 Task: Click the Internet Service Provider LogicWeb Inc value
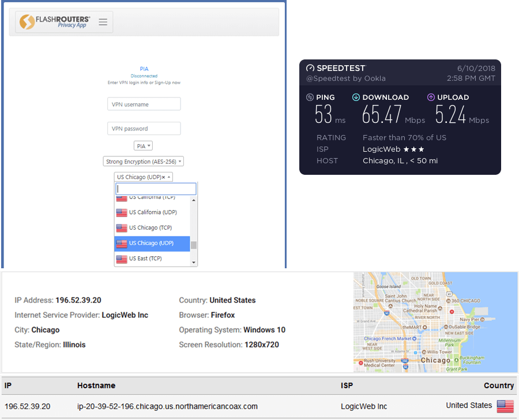point(125,315)
